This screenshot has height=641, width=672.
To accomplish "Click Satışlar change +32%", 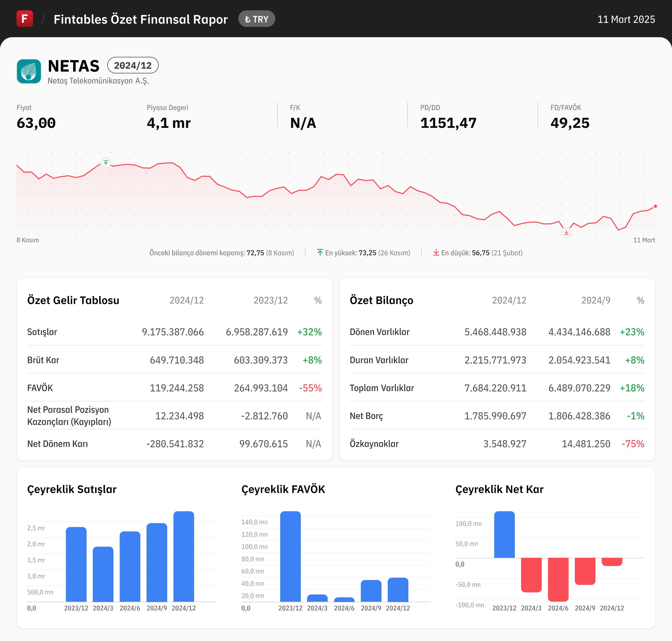I will click(x=310, y=332).
